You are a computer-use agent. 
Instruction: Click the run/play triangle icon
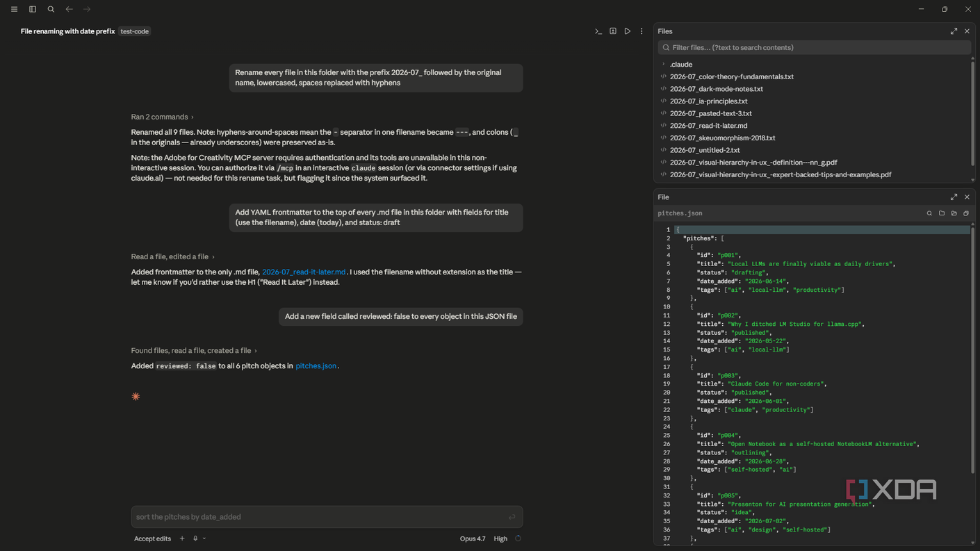tap(627, 31)
